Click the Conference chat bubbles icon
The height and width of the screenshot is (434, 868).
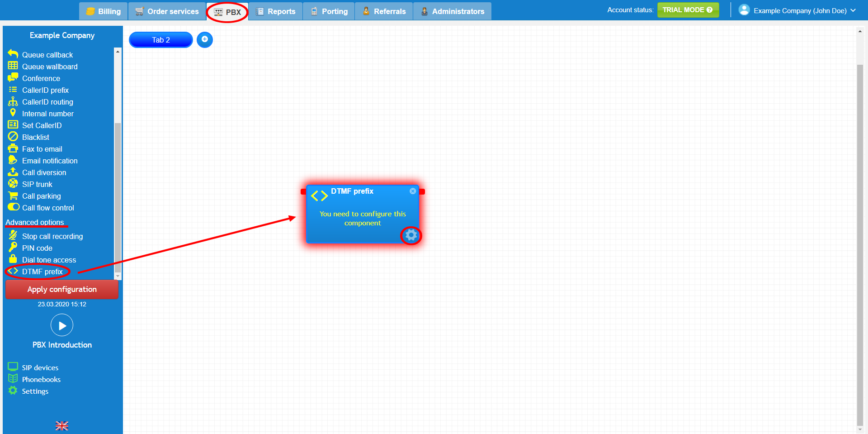(13, 78)
